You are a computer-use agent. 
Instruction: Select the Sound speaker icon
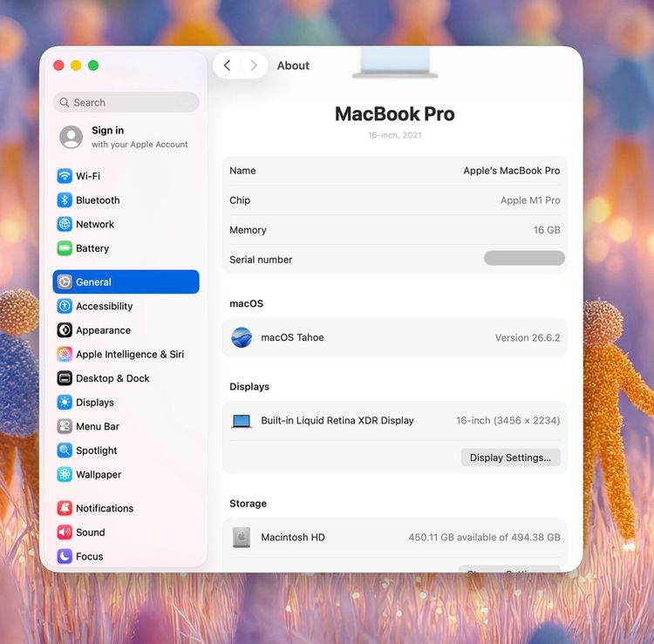click(65, 532)
